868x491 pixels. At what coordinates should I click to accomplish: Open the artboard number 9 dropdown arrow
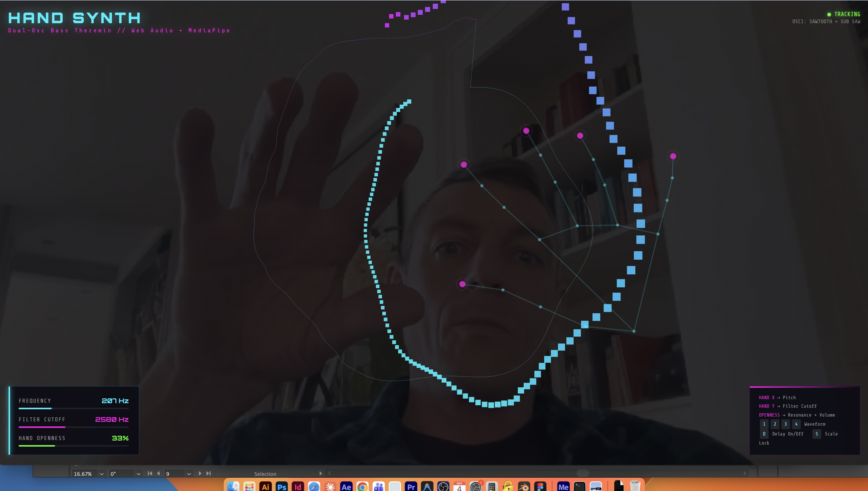(x=189, y=474)
